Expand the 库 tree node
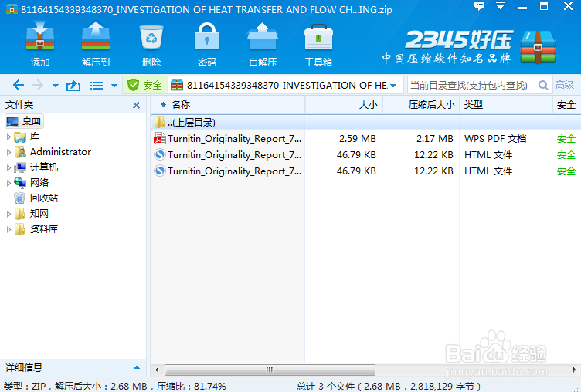Image resolution: width=581 pixels, height=392 pixels. [x=9, y=137]
